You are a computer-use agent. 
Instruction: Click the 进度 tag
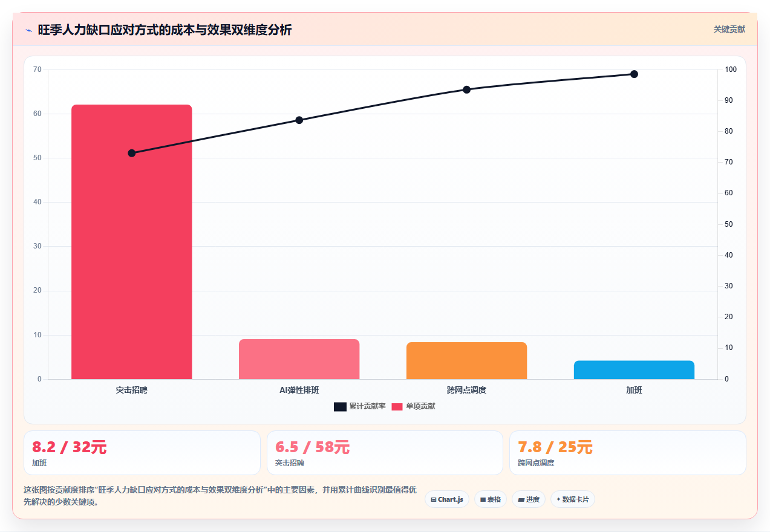(529, 499)
